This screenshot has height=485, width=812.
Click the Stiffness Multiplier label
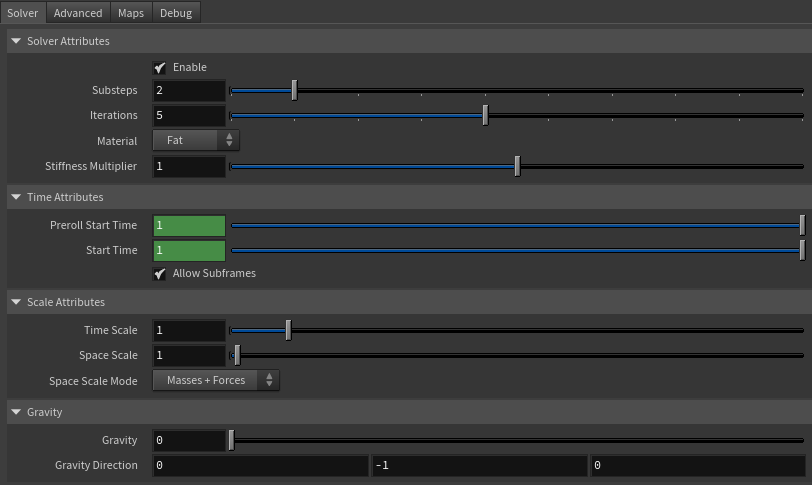coord(91,166)
